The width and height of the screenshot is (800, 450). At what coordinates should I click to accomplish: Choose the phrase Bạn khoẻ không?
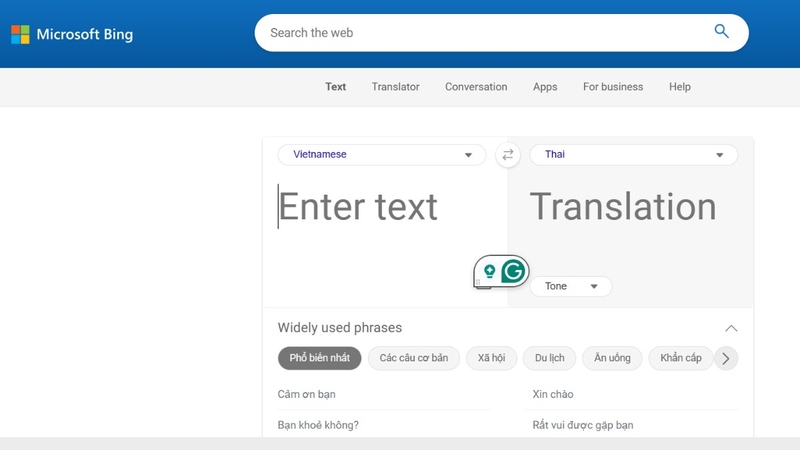[x=318, y=425]
